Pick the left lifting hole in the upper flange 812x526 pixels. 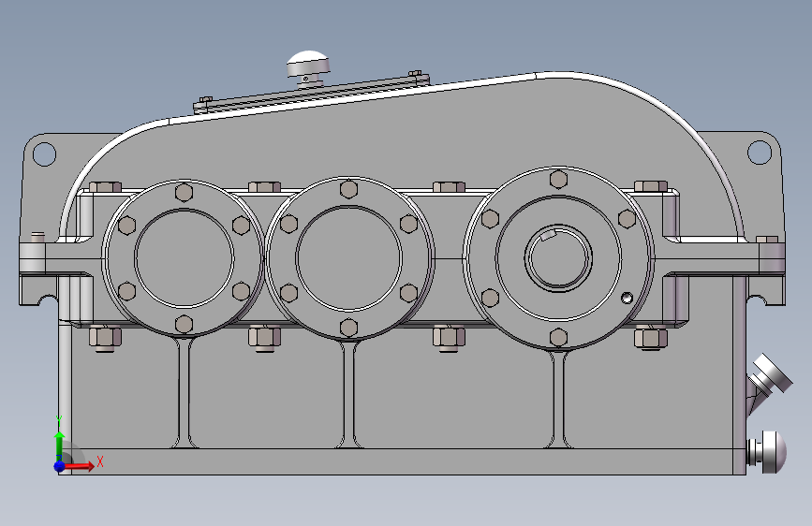click(x=44, y=154)
